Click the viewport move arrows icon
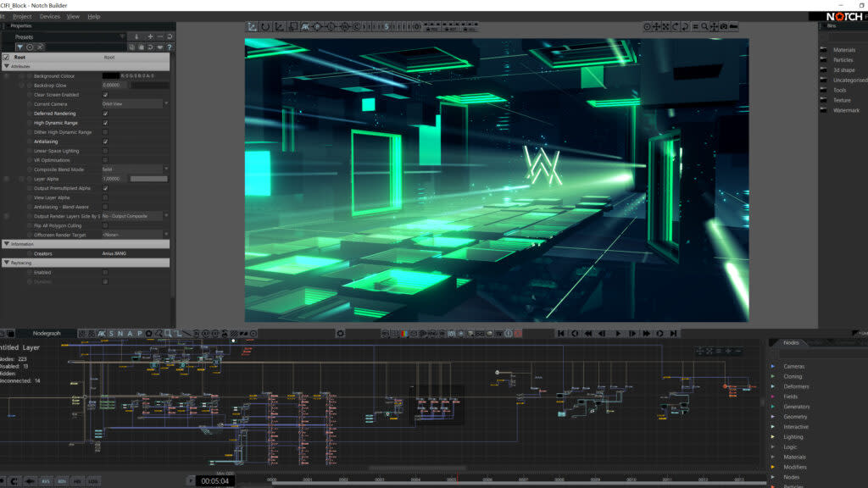Screen dimensions: 868x488 (x=656, y=26)
